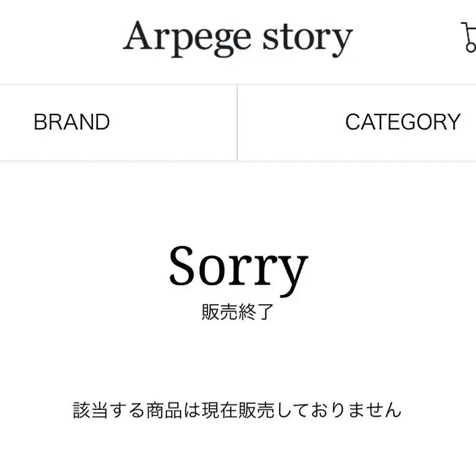Screen dimensions: 476x476
Task: Click the 該当する商品は現在販売しておりません message
Action: pos(237,410)
